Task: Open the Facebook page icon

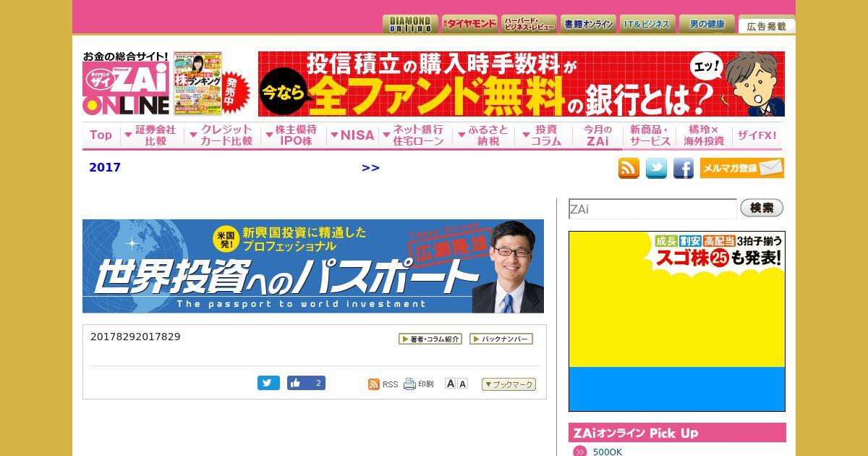Action: point(684,169)
